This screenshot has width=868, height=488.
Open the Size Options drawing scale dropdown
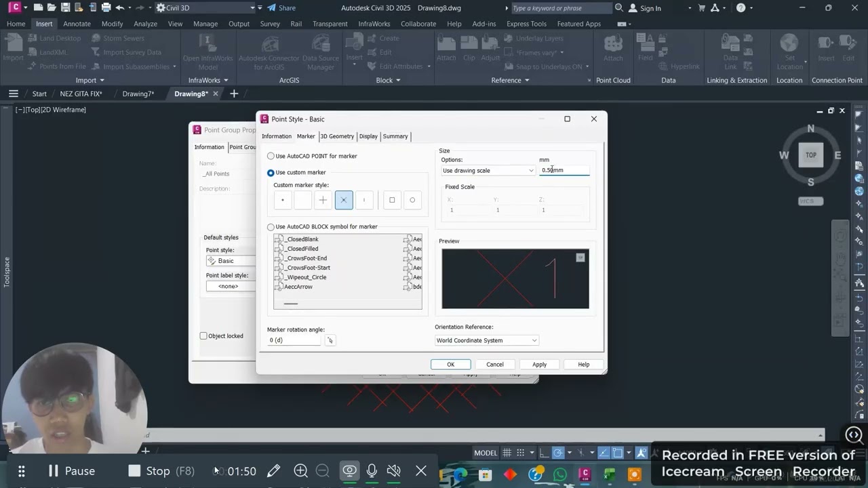pos(488,170)
